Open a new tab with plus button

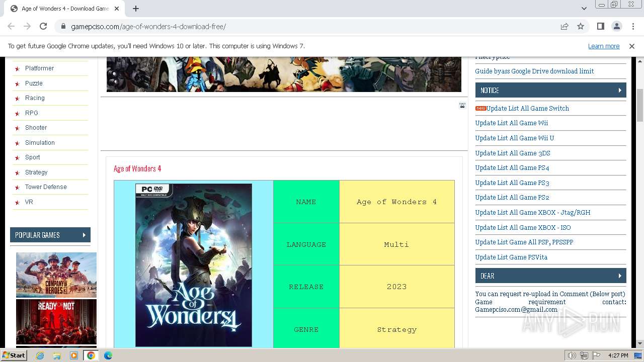(136, 9)
